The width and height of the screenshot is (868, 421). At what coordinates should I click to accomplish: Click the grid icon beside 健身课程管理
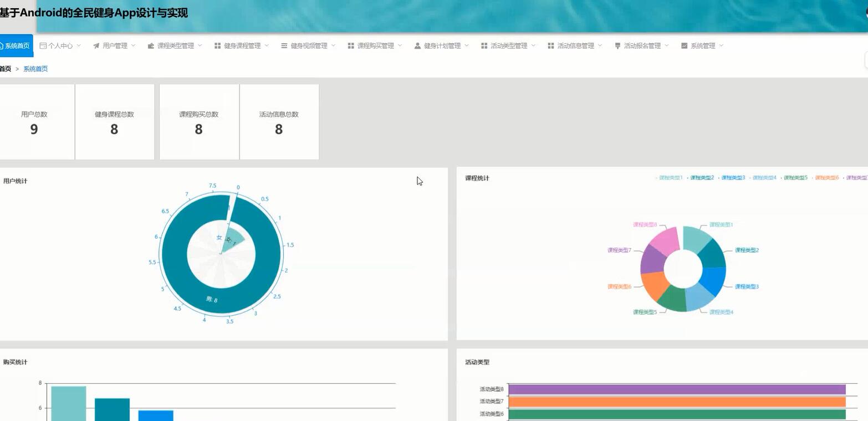pos(218,46)
